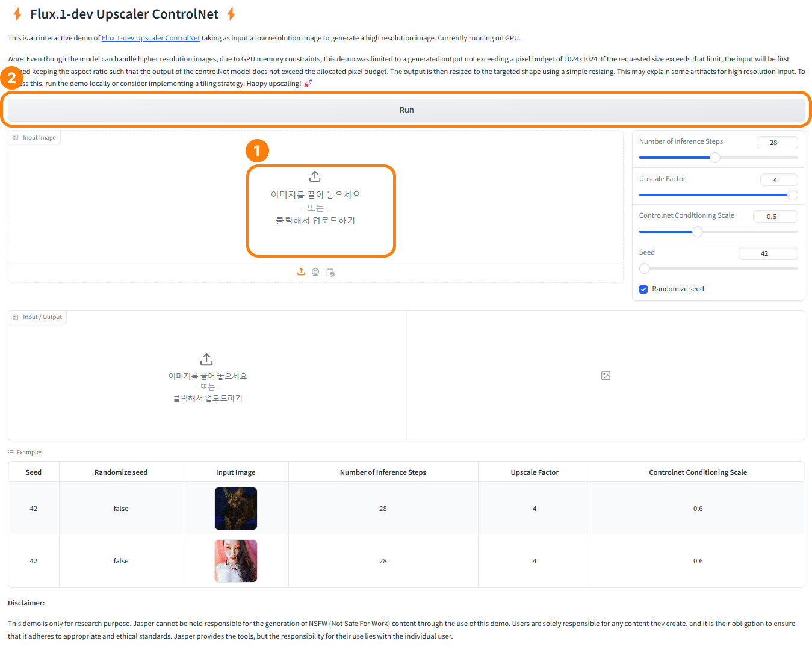Select the woman portrait example thumbnail
The width and height of the screenshot is (812, 653).
[x=236, y=561]
